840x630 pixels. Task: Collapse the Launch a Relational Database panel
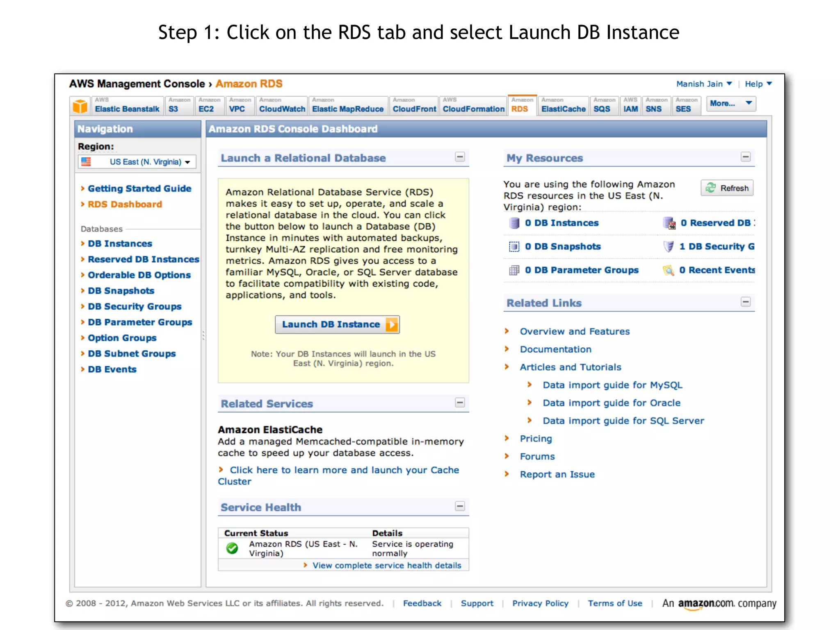coord(460,157)
